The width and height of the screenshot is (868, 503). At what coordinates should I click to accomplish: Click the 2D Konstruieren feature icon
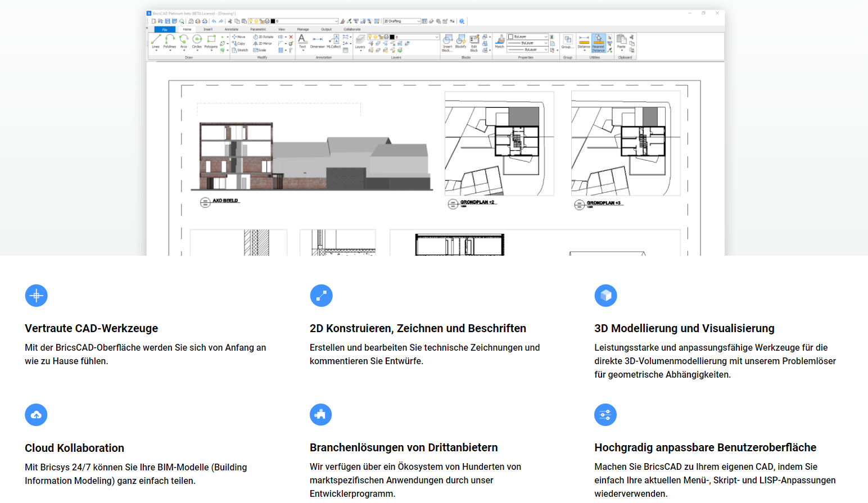pos(321,296)
